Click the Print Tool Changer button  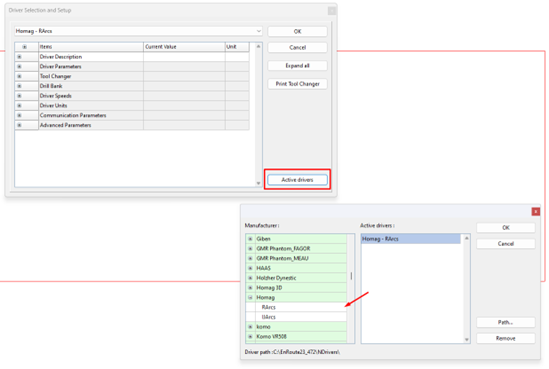click(297, 84)
